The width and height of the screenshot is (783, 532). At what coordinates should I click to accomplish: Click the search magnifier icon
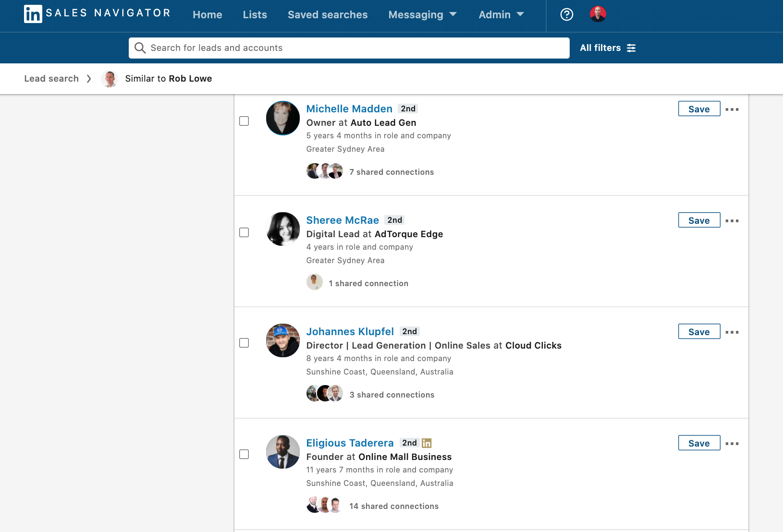(140, 48)
